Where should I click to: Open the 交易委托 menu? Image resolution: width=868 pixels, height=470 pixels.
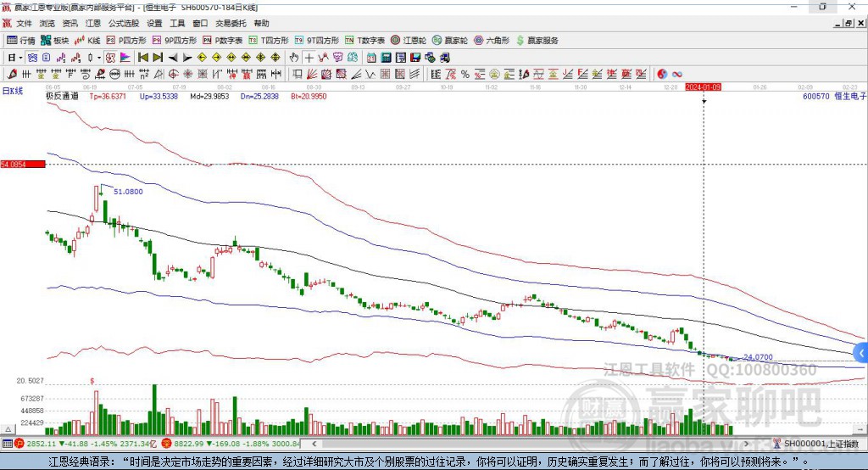click(x=231, y=23)
